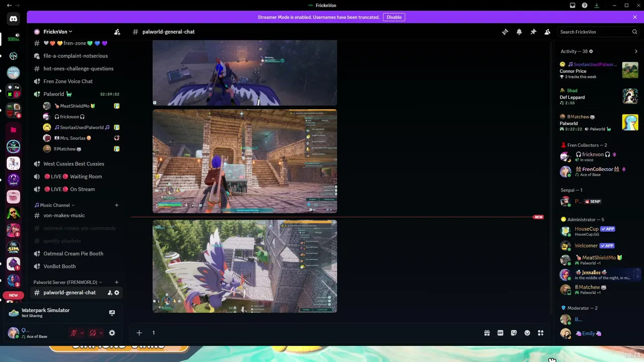
Task: Open the Def Leppard activity card
Action: 599,97
